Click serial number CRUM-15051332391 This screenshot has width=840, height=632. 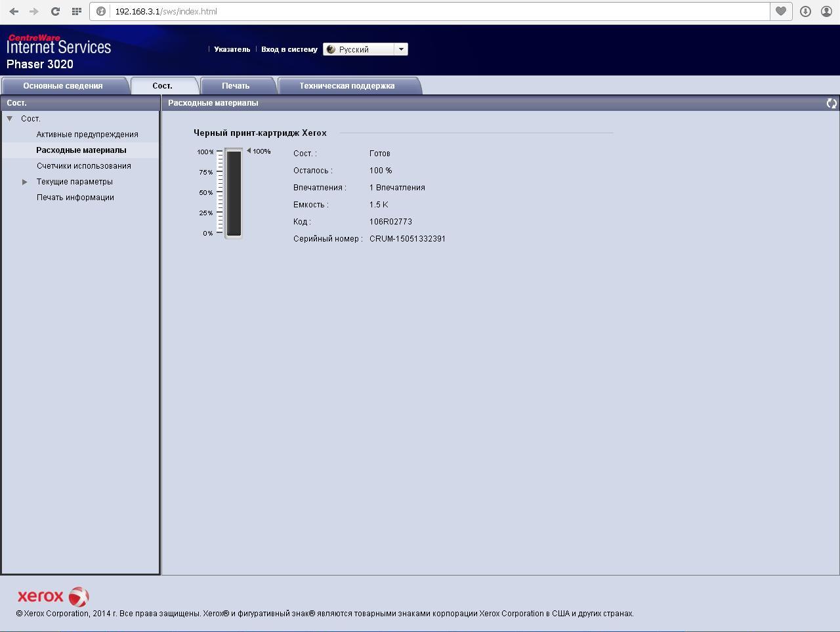click(408, 239)
